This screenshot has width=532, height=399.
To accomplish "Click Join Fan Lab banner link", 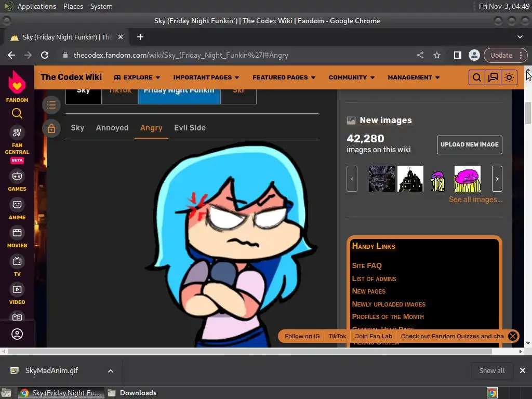I will pyautogui.click(x=373, y=336).
